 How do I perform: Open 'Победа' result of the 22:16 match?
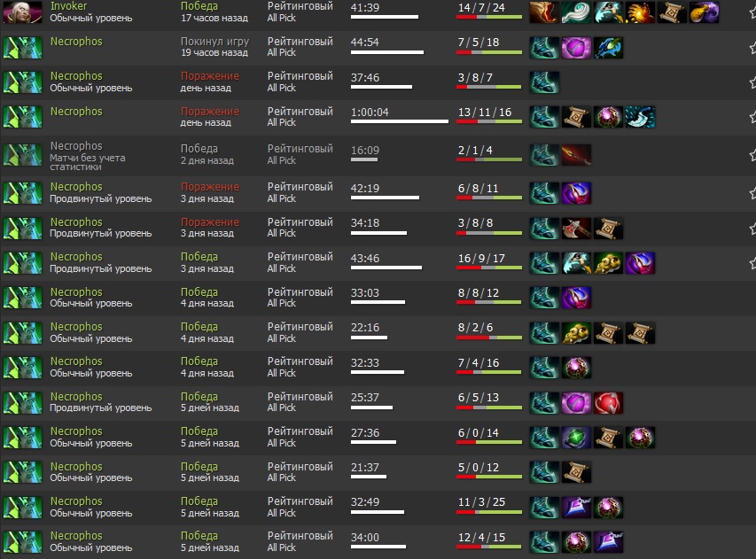click(x=199, y=327)
